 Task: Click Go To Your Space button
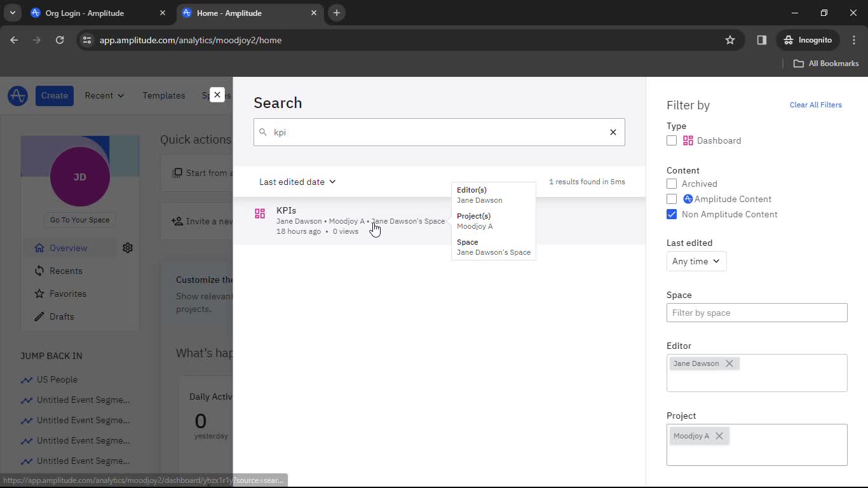pos(80,220)
